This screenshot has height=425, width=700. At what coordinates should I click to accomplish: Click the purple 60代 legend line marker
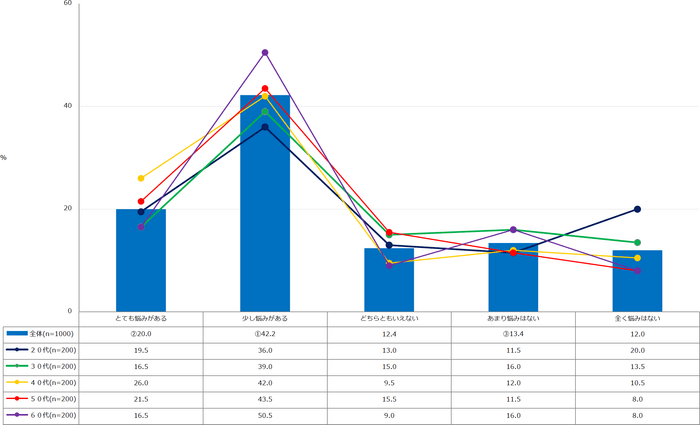tap(17, 414)
